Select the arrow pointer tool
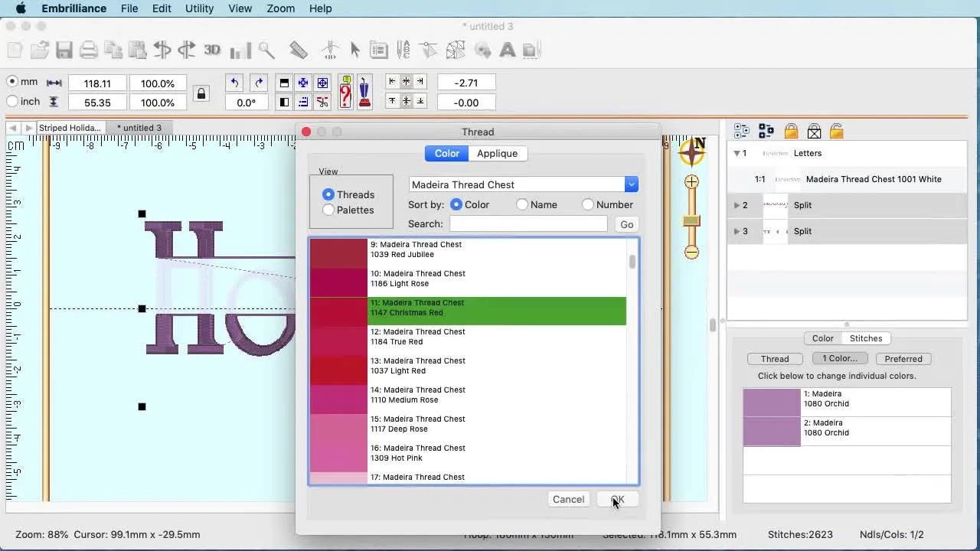 (x=355, y=51)
